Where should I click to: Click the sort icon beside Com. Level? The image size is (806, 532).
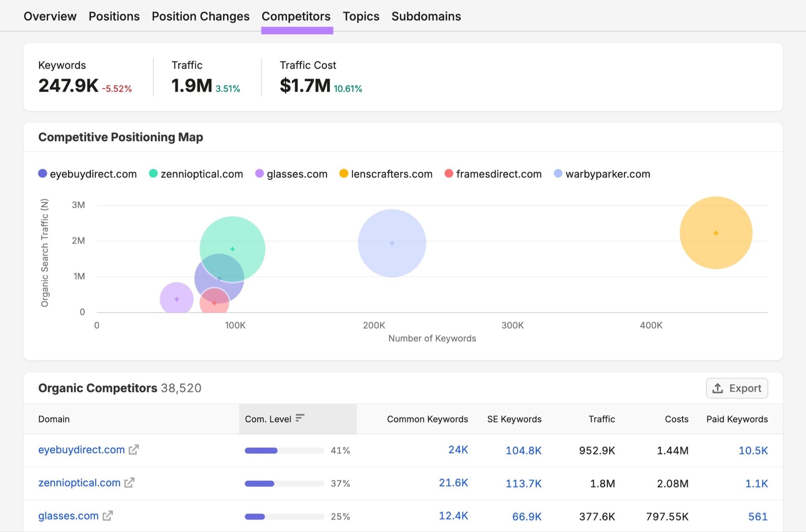[300, 418]
